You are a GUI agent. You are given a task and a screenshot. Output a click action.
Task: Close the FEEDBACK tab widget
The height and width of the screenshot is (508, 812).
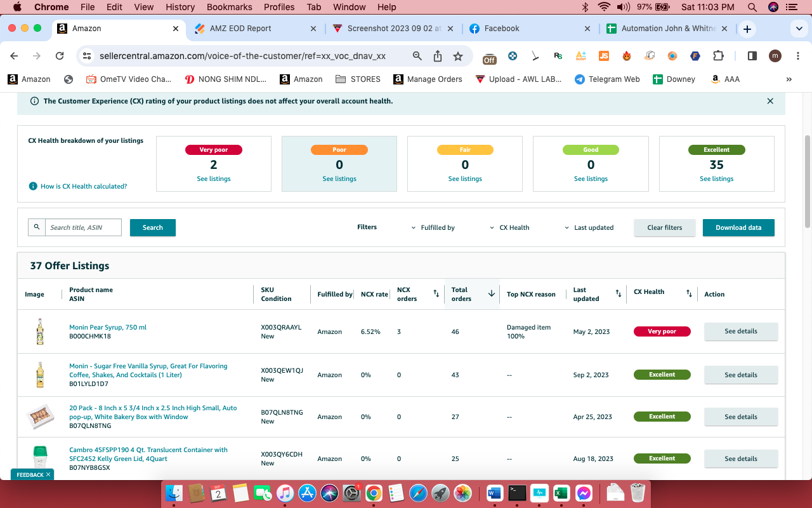click(x=48, y=474)
